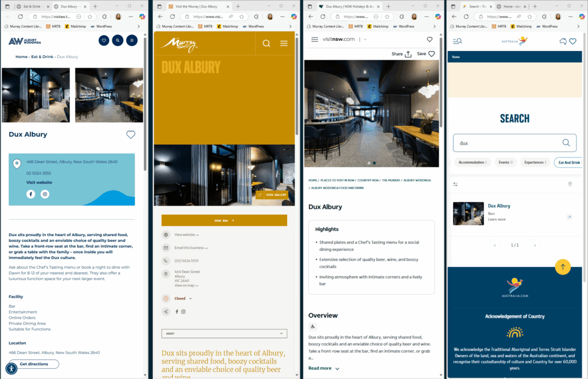The width and height of the screenshot is (588, 379).
Task: Expand Read more in visitnsw Overview
Action: coord(324,369)
